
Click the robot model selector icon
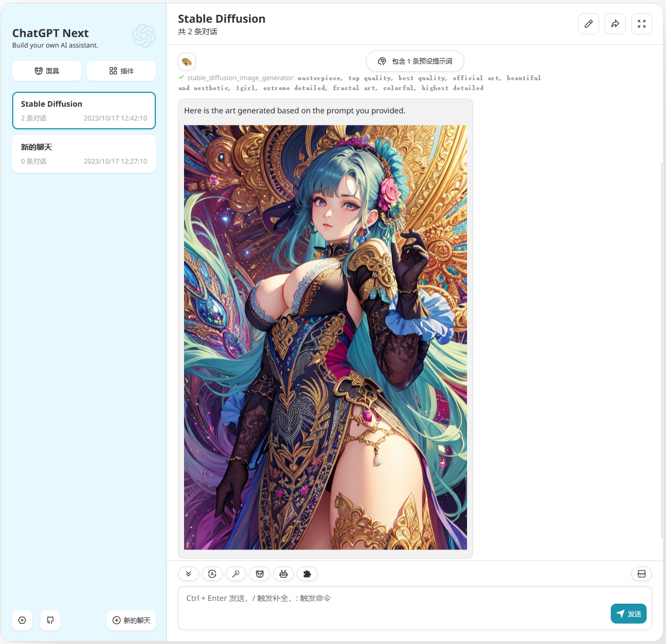click(x=284, y=574)
